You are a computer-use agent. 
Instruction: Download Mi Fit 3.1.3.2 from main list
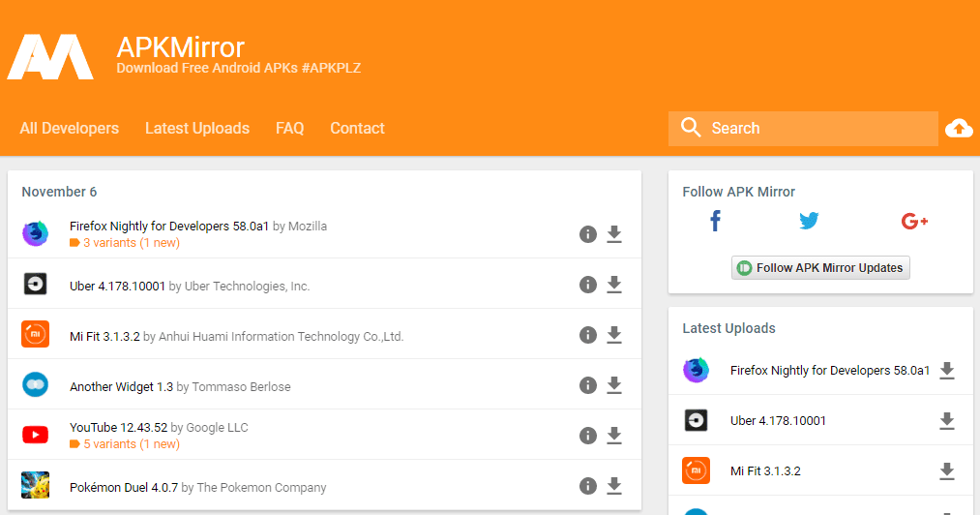click(614, 335)
